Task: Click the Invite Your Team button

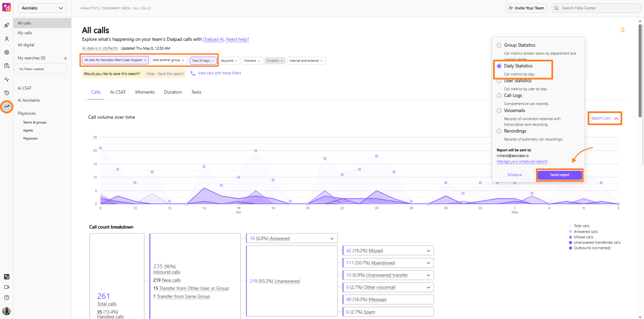Action: tap(526, 8)
